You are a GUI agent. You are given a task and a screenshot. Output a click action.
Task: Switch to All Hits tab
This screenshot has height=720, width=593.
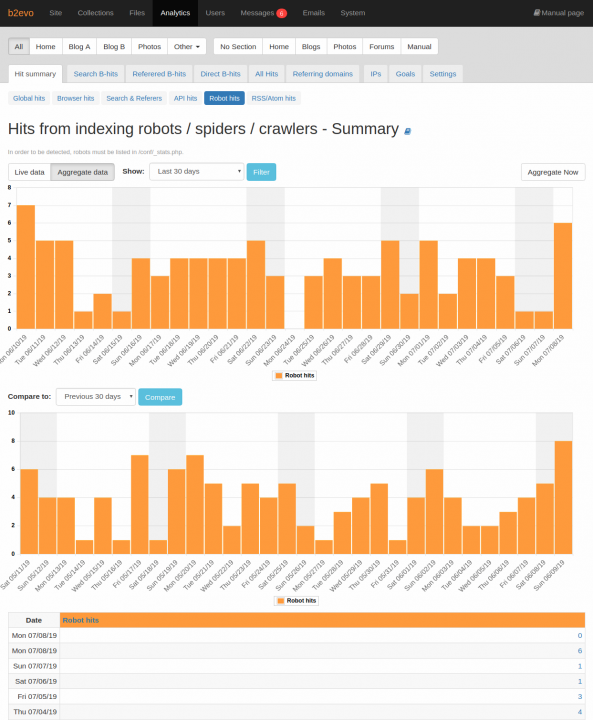[266, 74]
